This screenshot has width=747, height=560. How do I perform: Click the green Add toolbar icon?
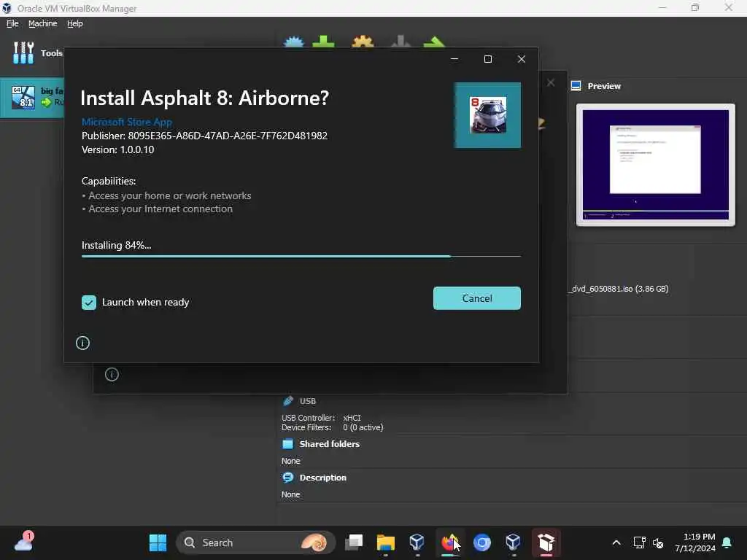point(323,42)
